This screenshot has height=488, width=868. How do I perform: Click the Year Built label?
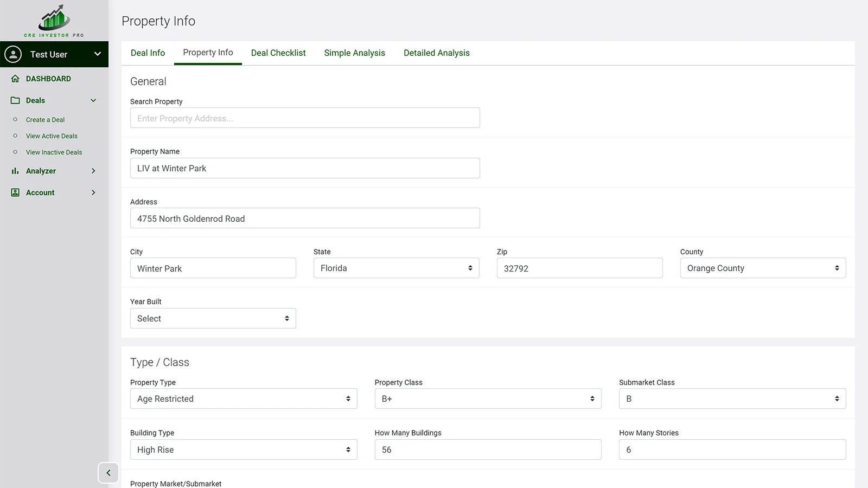[x=146, y=301]
